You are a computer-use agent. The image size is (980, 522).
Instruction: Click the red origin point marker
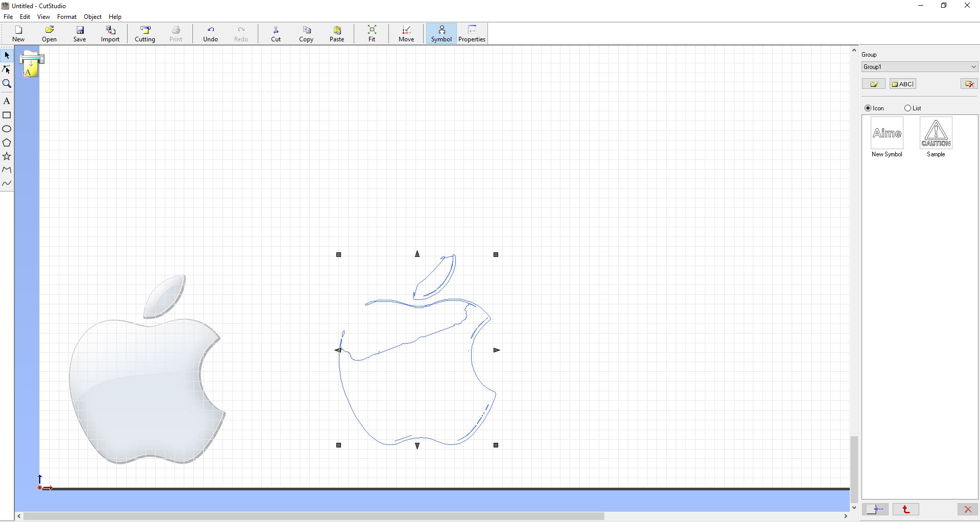pyautogui.click(x=40, y=488)
